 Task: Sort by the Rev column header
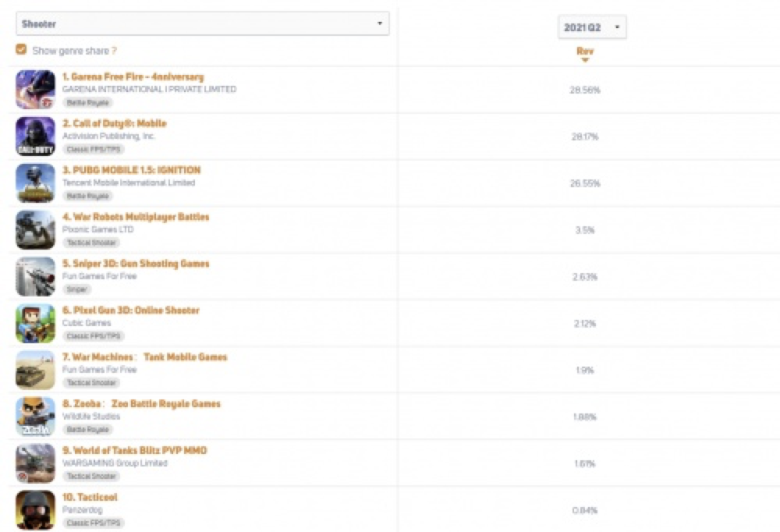(x=585, y=51)
